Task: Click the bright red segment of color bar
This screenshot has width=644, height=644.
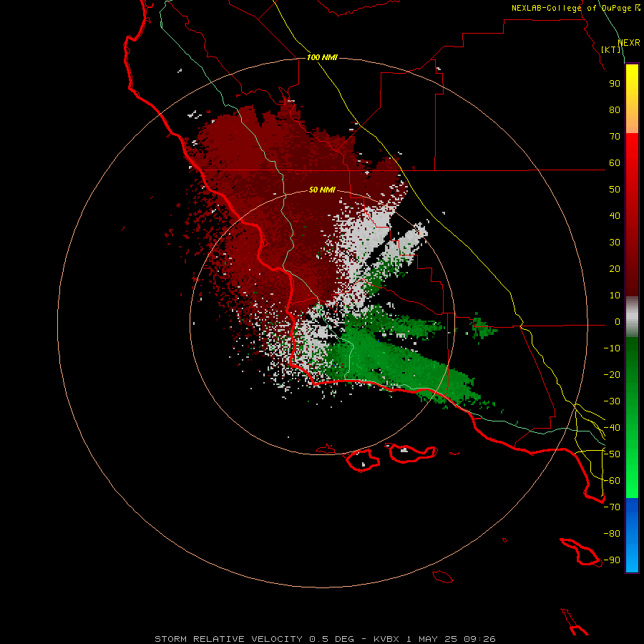Action: click(632, 215)
